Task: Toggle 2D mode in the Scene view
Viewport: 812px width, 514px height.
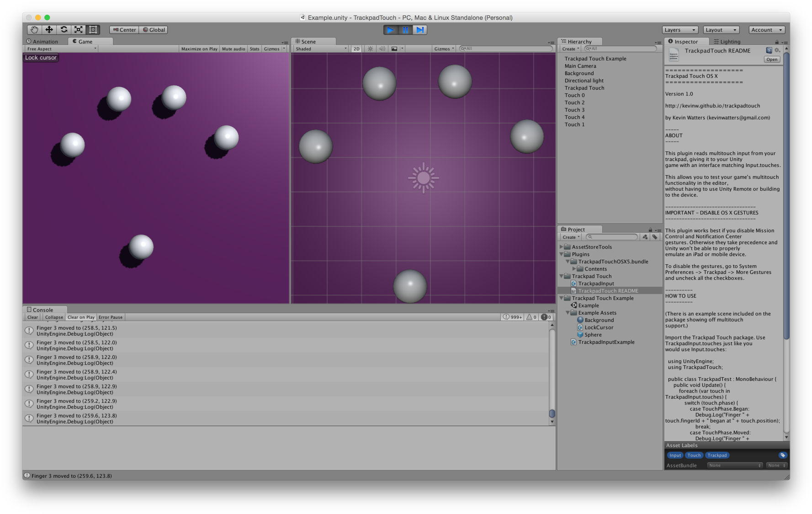Action: click(356, 48)
